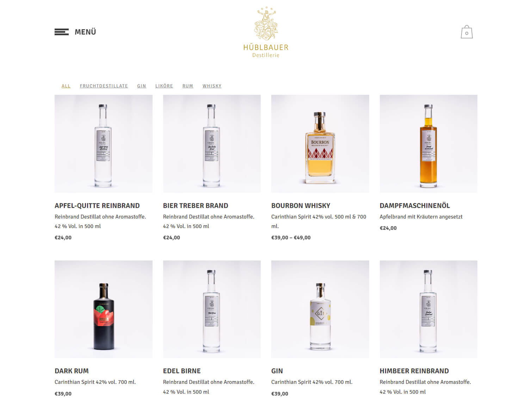This screenshot has height=399, width=532.
Task: View the Bier Treber Brand bottle photo
Action: [212, 144]
